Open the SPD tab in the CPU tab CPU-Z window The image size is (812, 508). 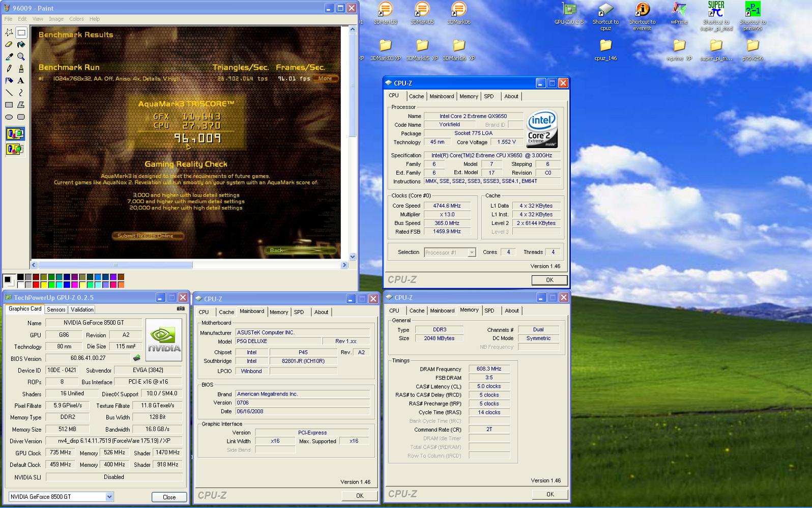(x=489, y=96)
